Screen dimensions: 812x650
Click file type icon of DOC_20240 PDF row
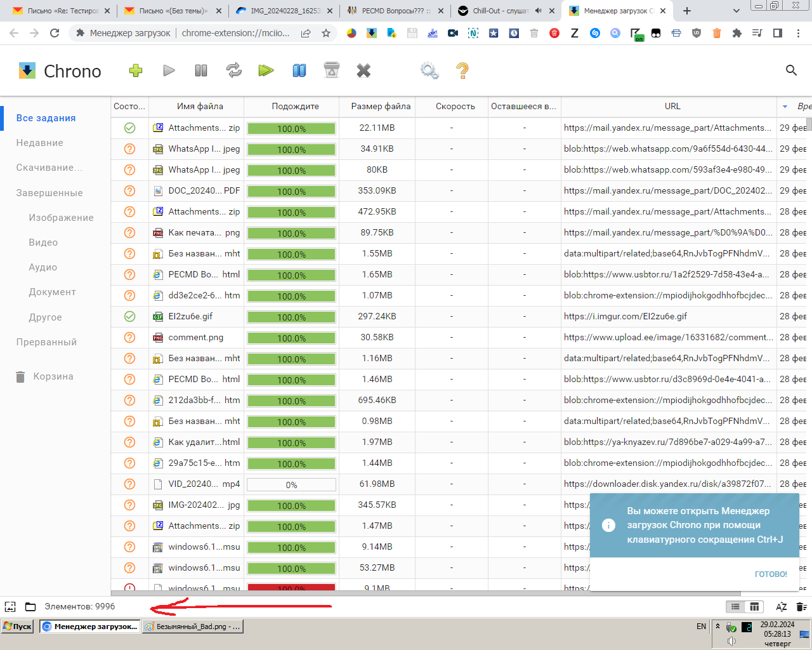click(158, 190)
